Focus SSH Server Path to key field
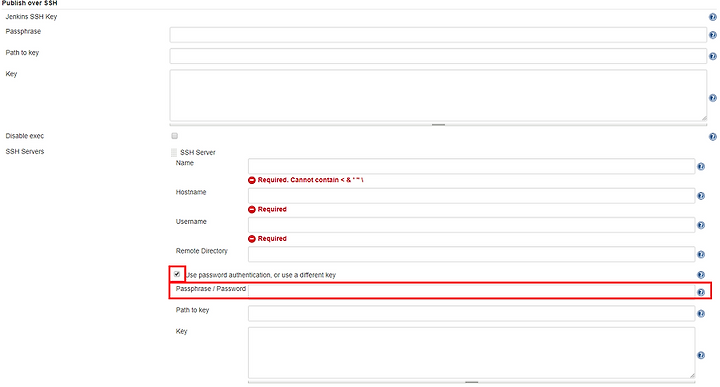This screenshot has height=387, width=720. (x=472, y=314)
